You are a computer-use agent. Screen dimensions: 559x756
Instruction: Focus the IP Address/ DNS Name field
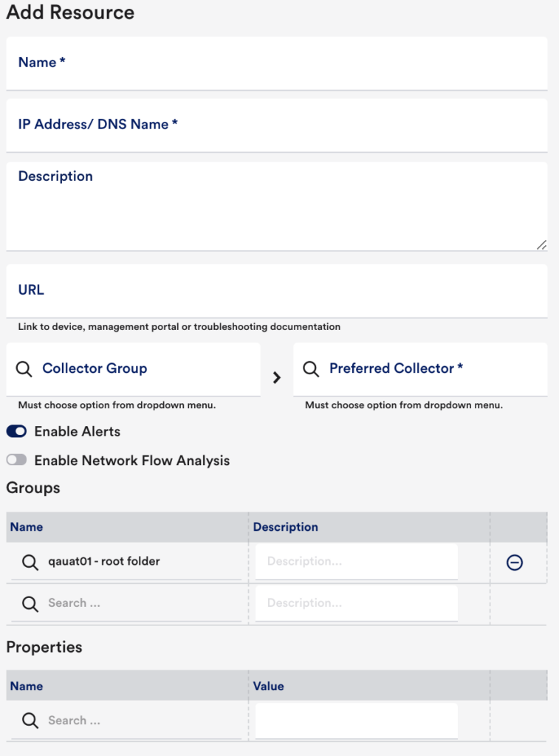pos(277,126)
